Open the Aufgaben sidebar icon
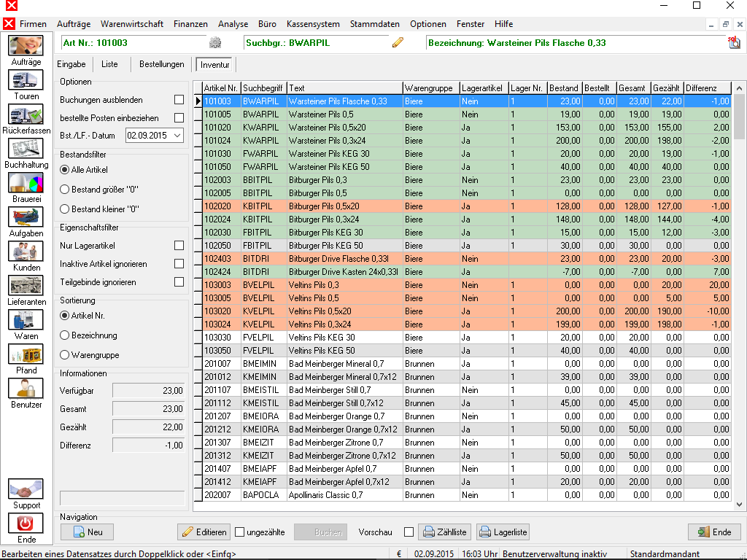This screenshot has height=560, width=747. 26,217
